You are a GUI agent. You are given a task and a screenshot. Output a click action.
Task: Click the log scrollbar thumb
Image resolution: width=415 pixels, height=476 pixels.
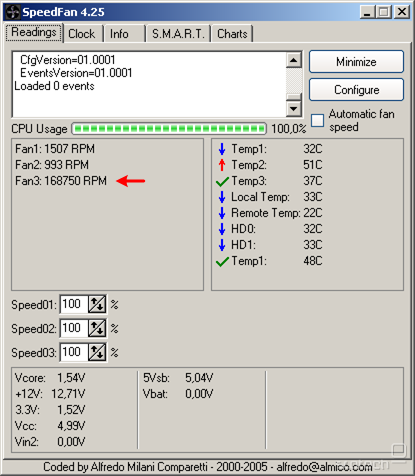click(x=294, y=97)
